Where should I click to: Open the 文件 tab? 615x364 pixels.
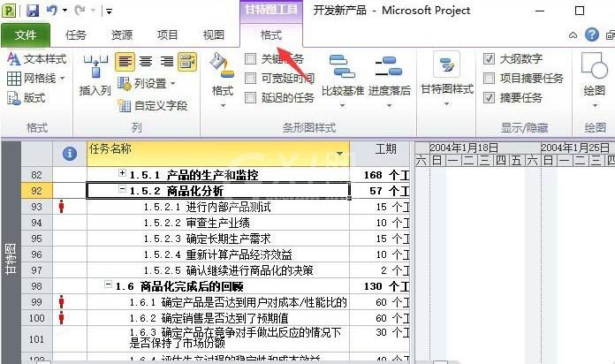pos(26,35)
